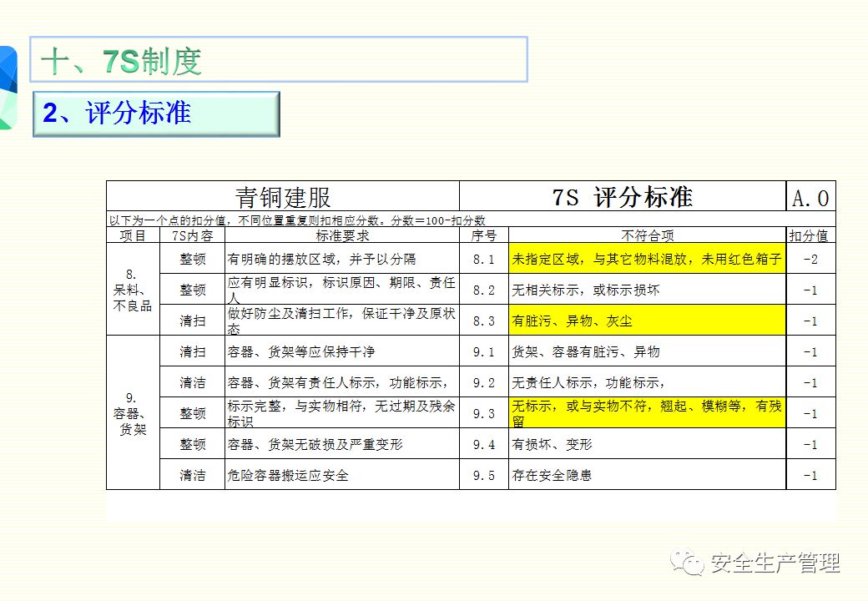
Task: Click "清洁" in row 9.2
Action: 192,382
